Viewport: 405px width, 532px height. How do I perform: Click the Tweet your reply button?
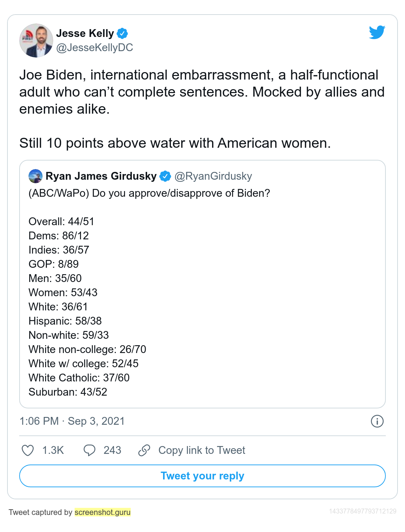click(202, 476)
